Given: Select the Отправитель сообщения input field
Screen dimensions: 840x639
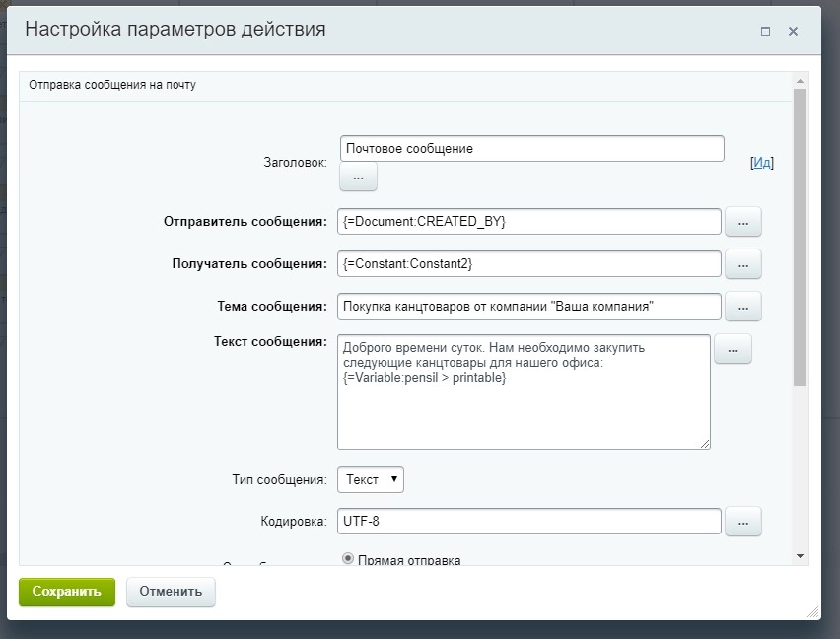Looking at the screenshot, I should [529, 222].
